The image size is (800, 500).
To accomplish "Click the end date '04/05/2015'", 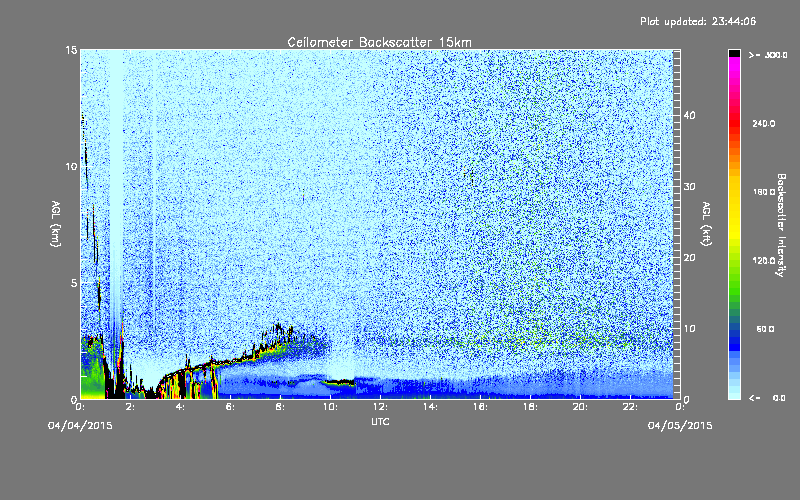I will click(680, 426).
